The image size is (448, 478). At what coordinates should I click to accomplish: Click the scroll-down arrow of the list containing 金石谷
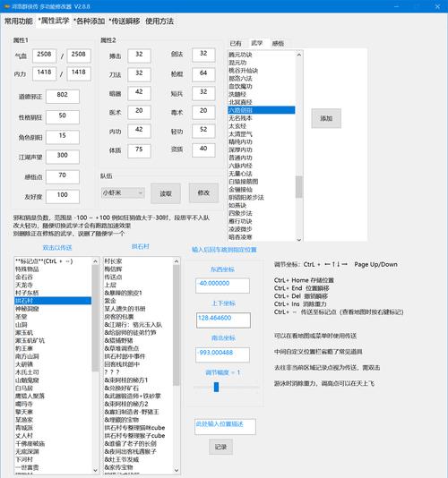coord(95,470)
